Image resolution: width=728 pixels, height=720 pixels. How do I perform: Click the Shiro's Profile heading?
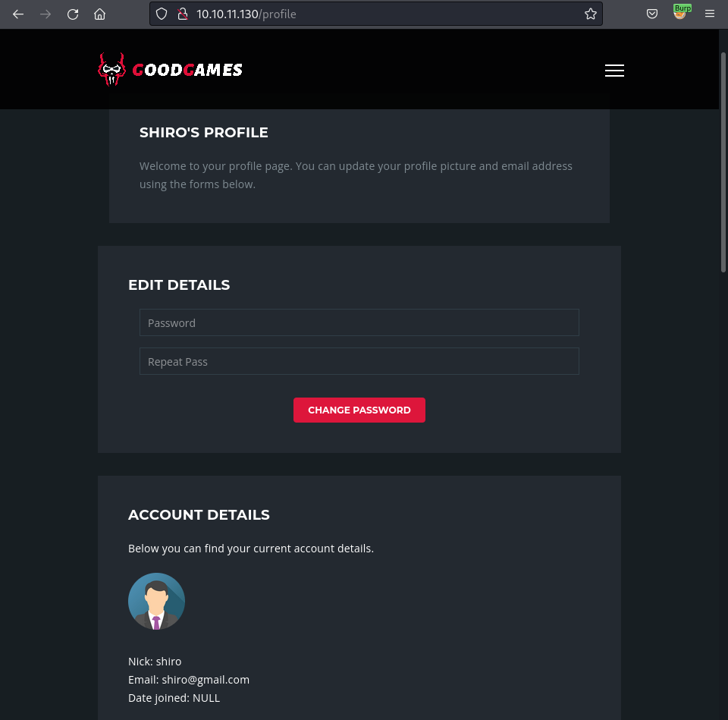tap(203, 133)
